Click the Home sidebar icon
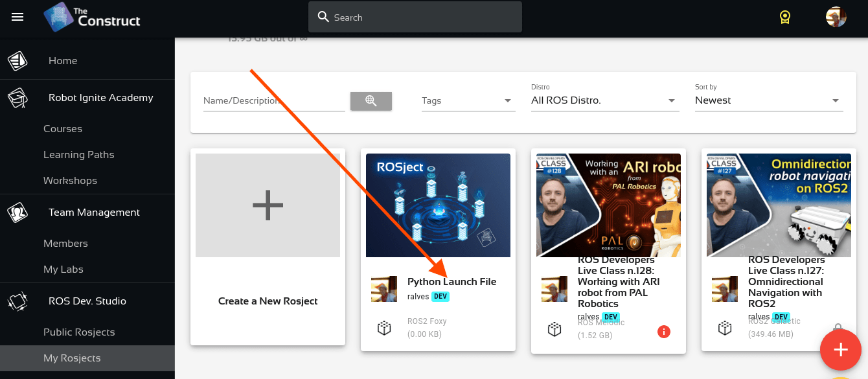868x379 pixels. coord(17,61)
